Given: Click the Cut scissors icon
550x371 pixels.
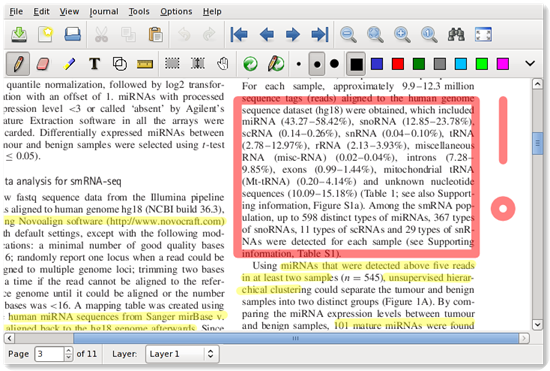Looking at the screenshot, I should (x=101, y=34).
